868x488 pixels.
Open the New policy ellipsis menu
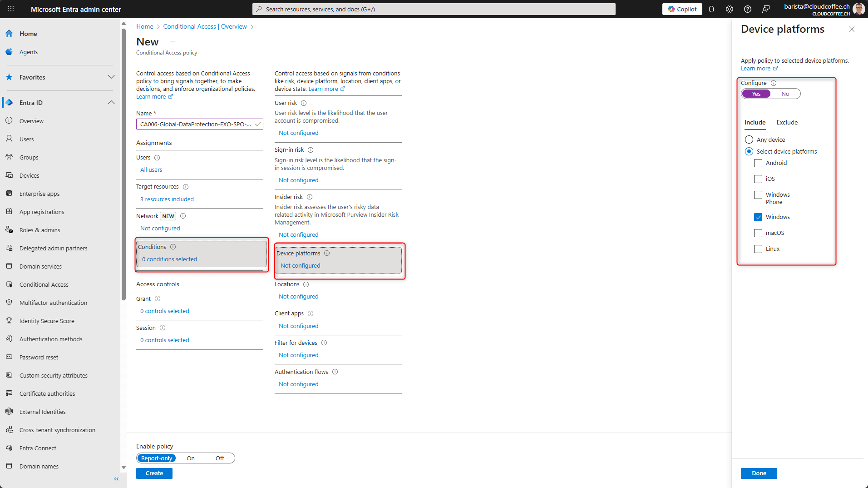pos(173,42)
